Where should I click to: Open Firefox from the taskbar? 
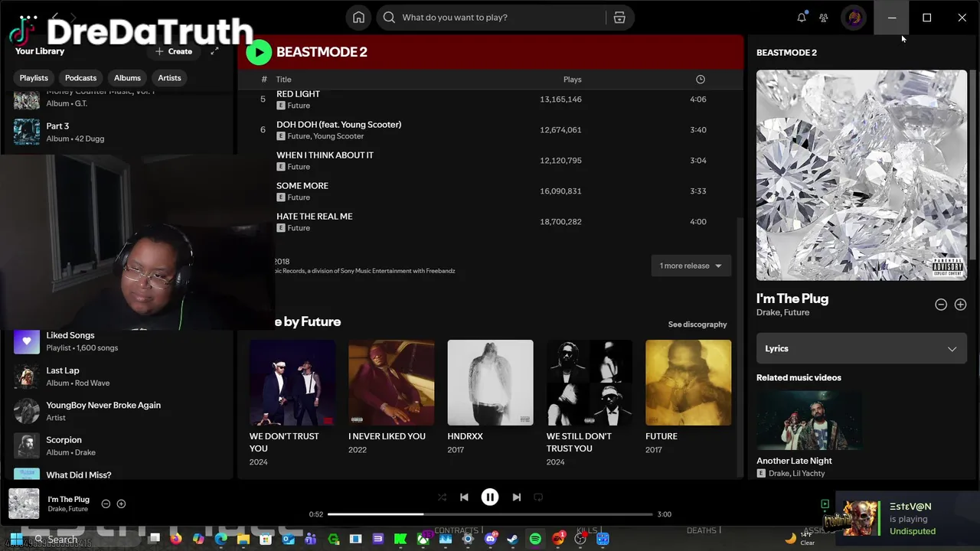(x=175, y=539)
